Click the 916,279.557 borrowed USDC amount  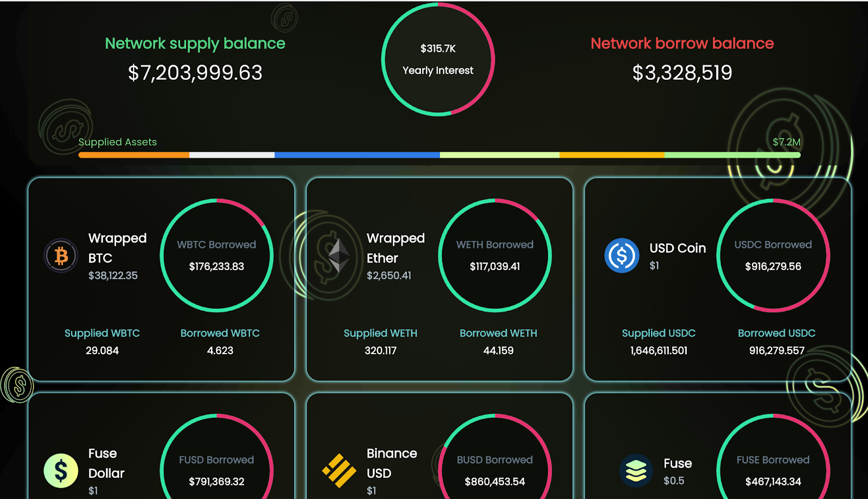pyautogui.click(x=777, y=350)
